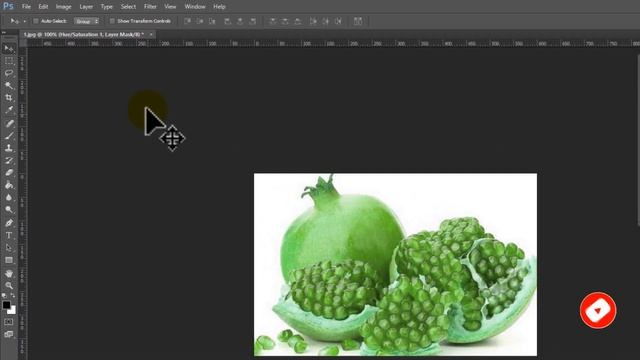Screen dimensions: 640x360
Task: Close the 1.jpg document tab
Action: (151, 35)
